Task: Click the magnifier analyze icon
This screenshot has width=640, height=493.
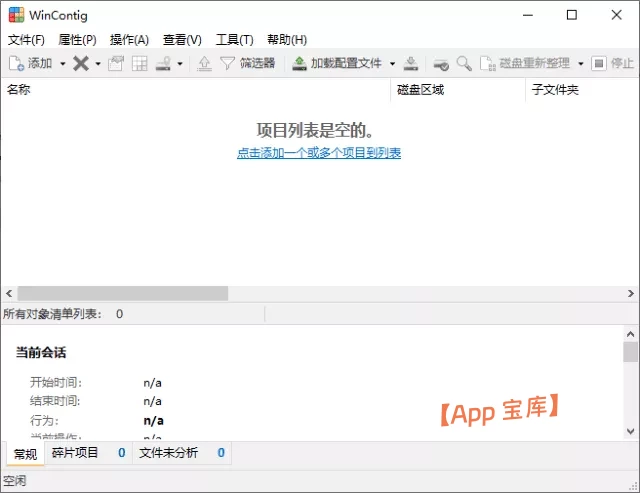Action: coord(464,64)
